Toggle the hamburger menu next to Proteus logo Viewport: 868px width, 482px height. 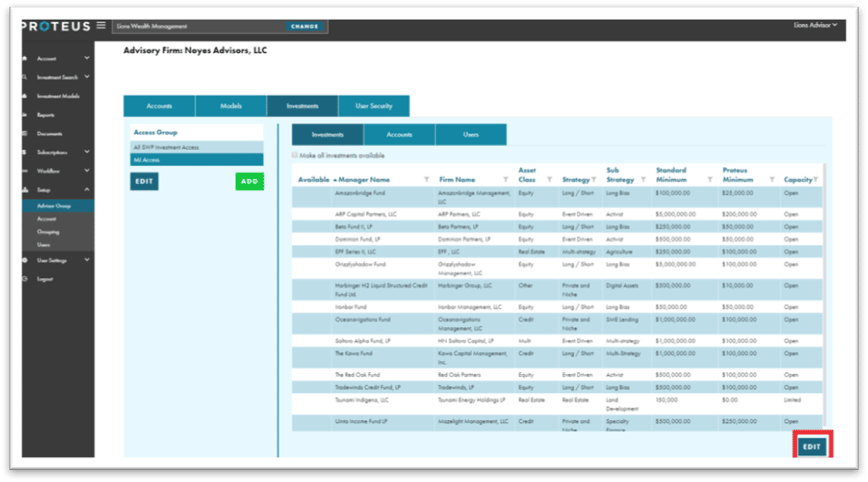click(x=101, y=26)
